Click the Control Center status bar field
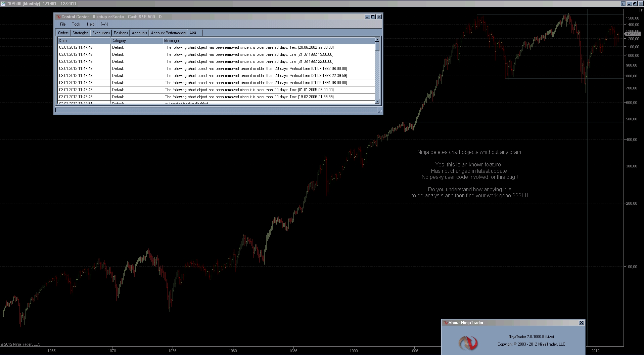This screenshot has width=644, height=355. tap(216, 110)
